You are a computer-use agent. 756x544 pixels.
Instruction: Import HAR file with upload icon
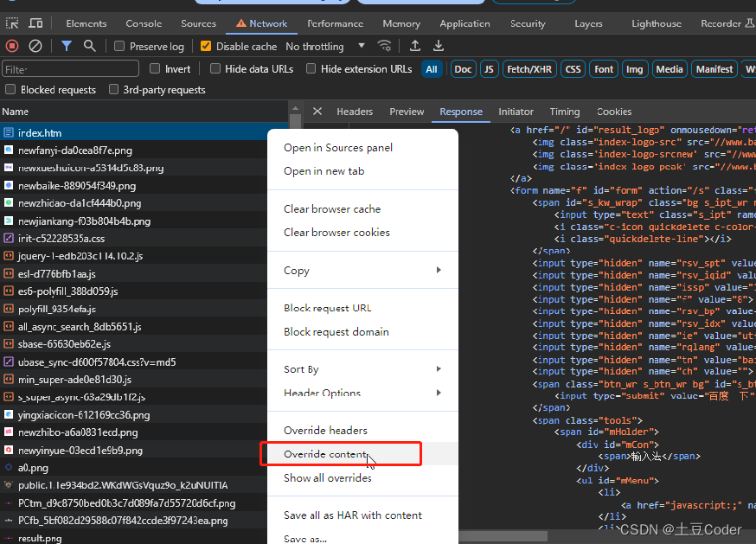(414, 46)
